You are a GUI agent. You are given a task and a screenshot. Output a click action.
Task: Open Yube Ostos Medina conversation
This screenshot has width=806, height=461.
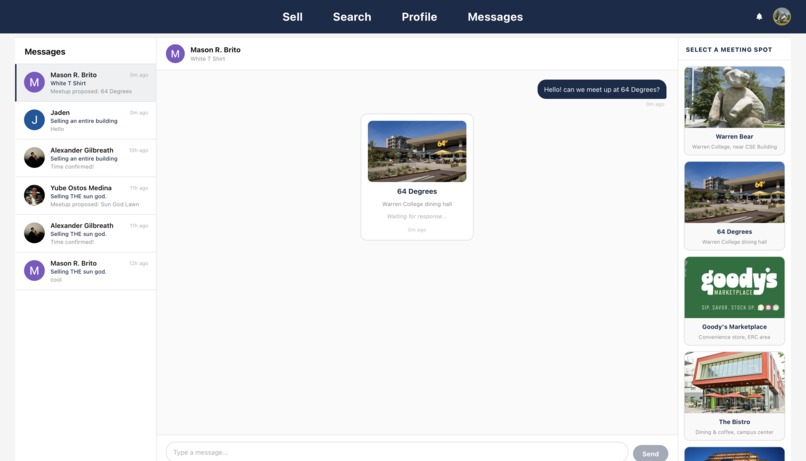pyautogui.click(x=86, y=195)
